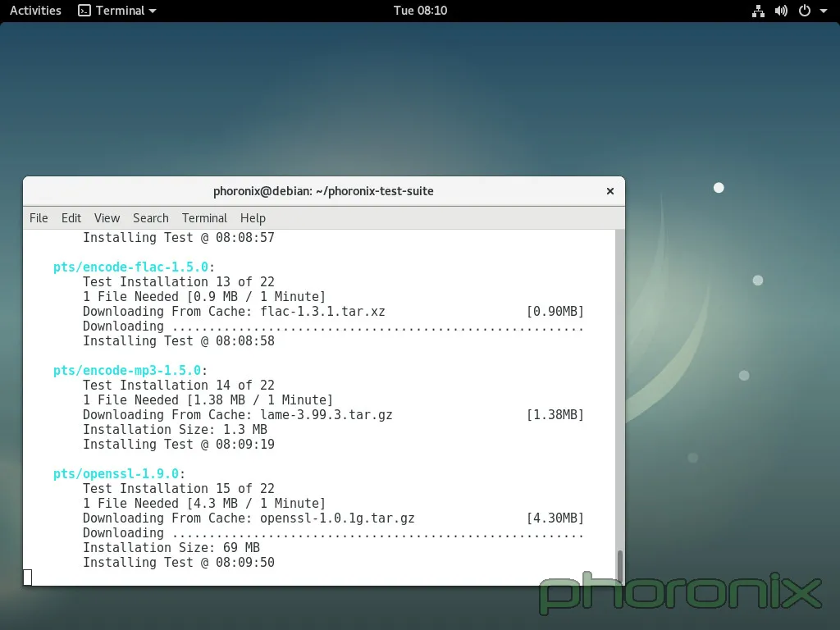Click the terminal scrollbar thumb
The width and height of the screenshot is (840, 630).
(x=620, y=566)
